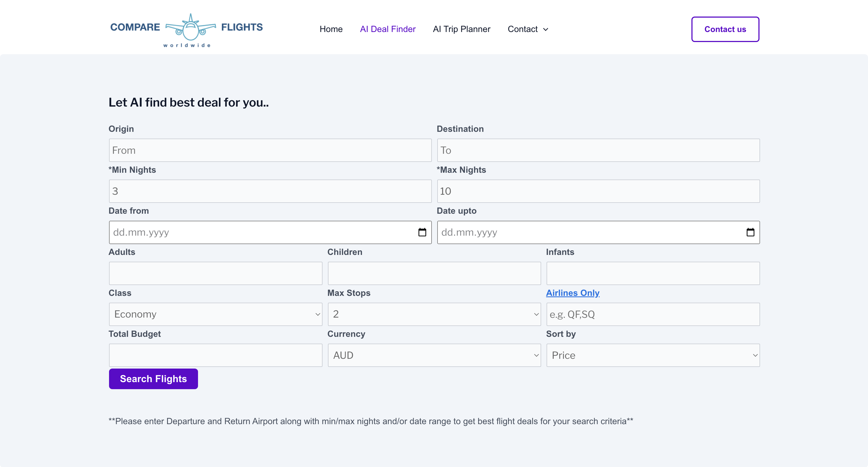The image size is (868, 467).
Task: Click the 'Let AI find best deal' heading
Action: tap(188, 102)
